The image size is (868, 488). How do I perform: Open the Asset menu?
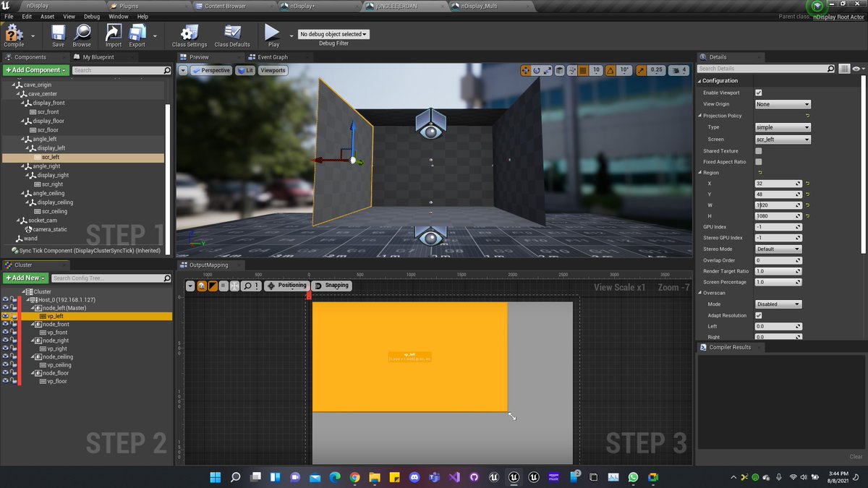[x=47, y=16]
